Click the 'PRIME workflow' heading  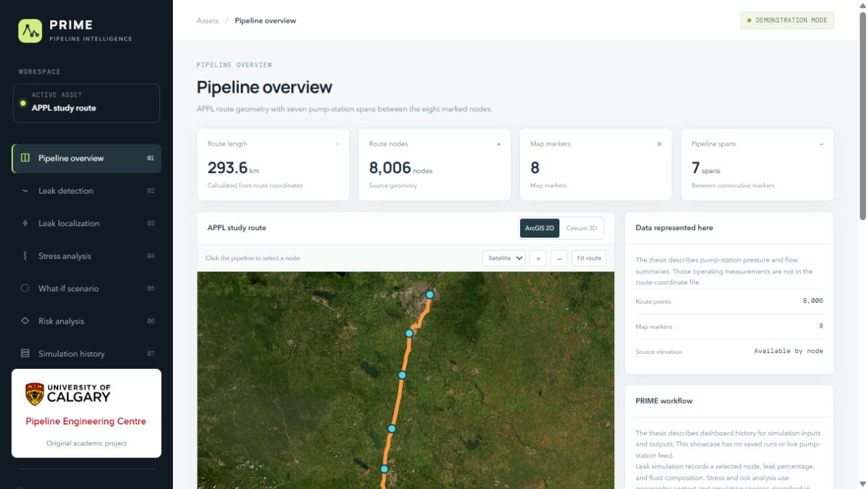coord(664,401)
